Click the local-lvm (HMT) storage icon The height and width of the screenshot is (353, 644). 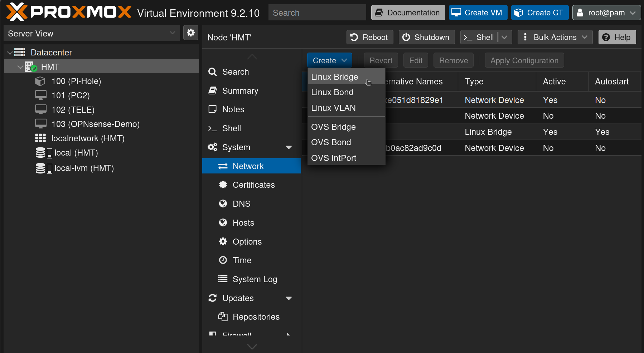point(44,168)
